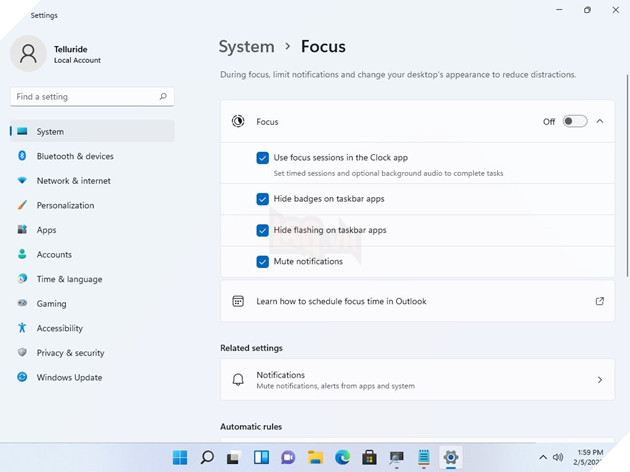
Task: Open Notifications related settings chevron
Action: (600, 380)
